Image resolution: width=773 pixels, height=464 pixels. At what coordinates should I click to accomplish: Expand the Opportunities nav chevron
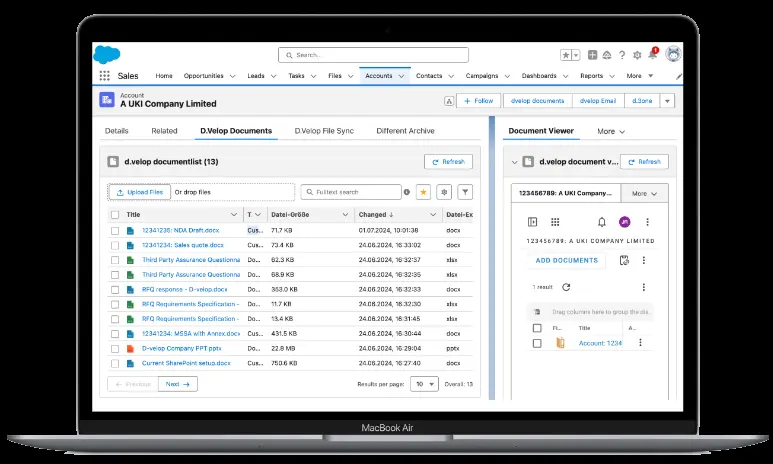(x=232, y=76)
